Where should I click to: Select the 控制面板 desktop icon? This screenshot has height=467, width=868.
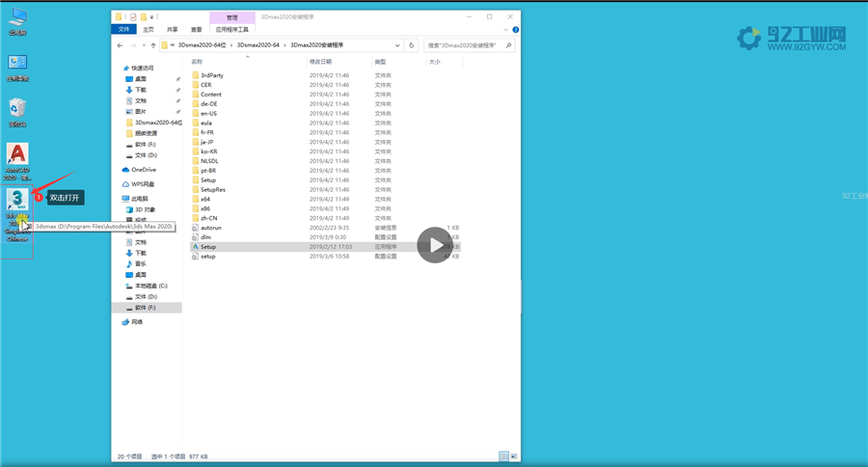(17, 68)
